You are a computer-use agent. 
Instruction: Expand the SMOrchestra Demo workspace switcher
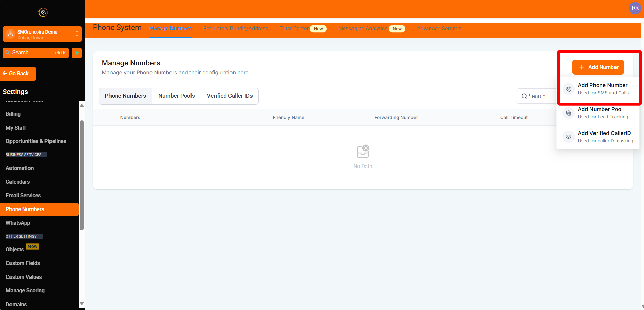coord(77,34)
